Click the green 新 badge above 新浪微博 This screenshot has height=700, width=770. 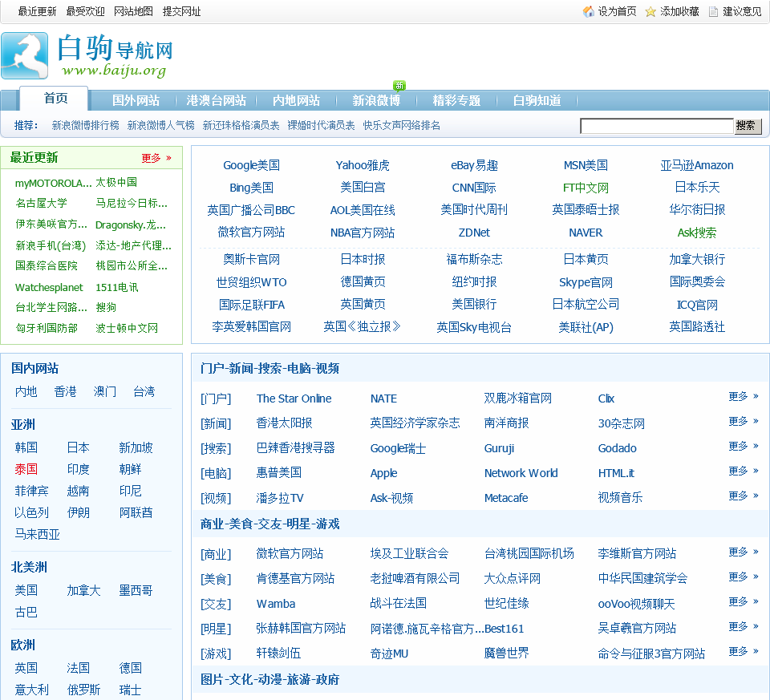coord(399,86)
